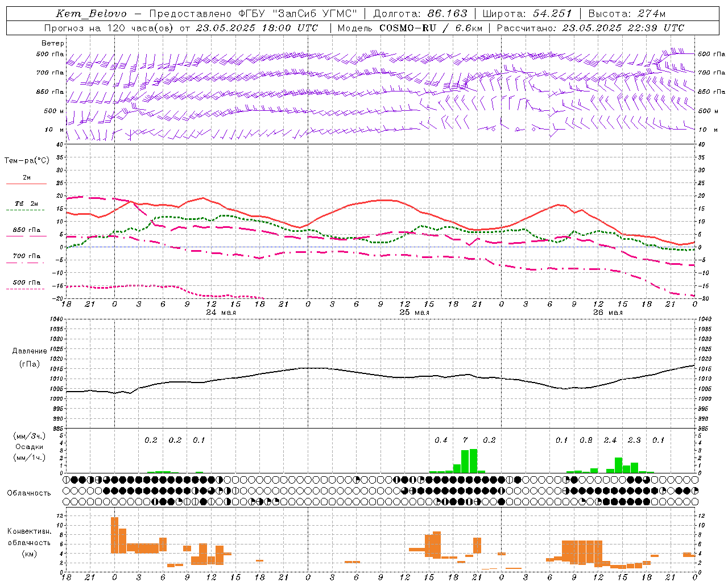
Task: Click the Ветер panel label
Action: coord(53,43)
